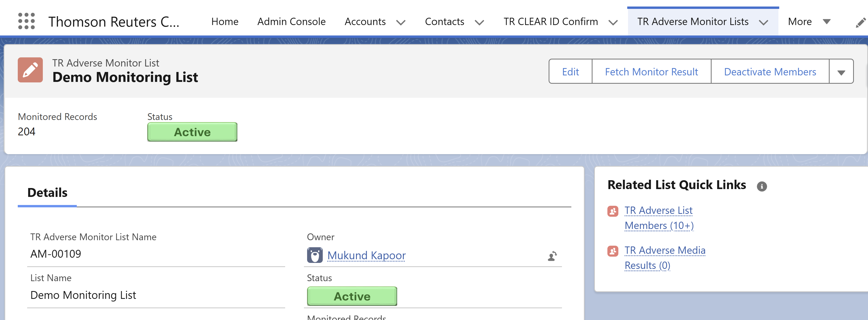Viewport: 868px width, 320px height.
Task: Open the Accounts tab
Action: pyautogui.click(x=365, y=22)
